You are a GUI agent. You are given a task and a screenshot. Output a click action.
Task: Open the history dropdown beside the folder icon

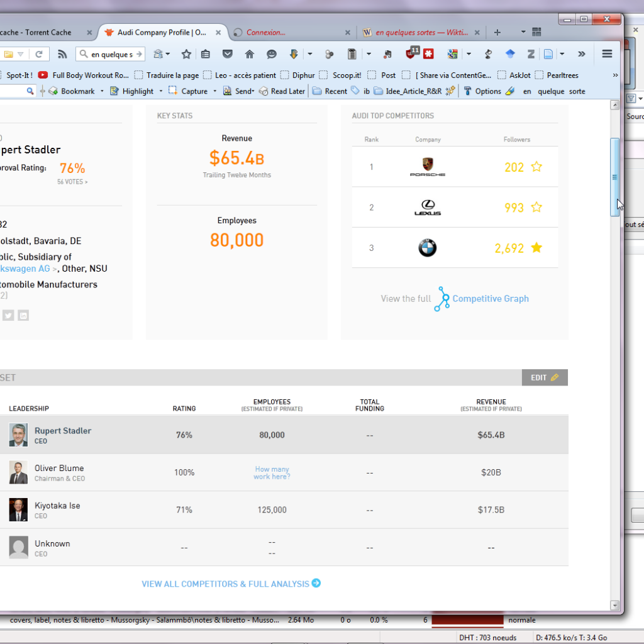click(21, 54)
